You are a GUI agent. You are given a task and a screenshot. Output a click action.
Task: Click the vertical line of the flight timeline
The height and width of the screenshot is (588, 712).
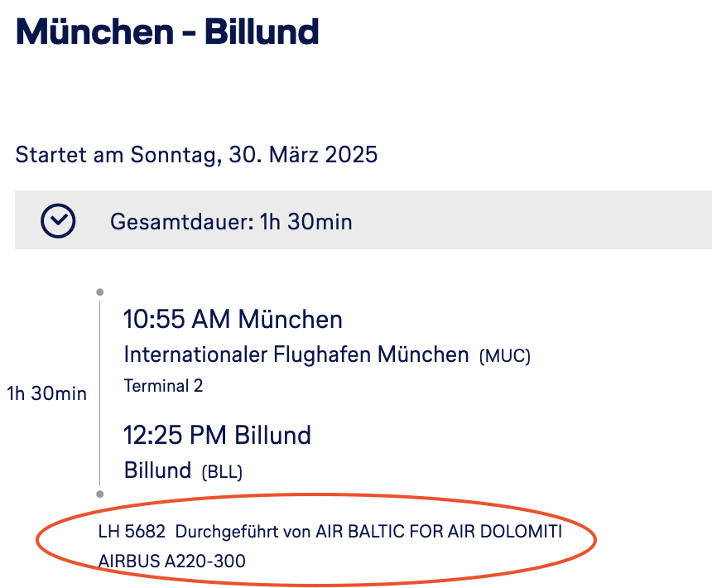99,393
